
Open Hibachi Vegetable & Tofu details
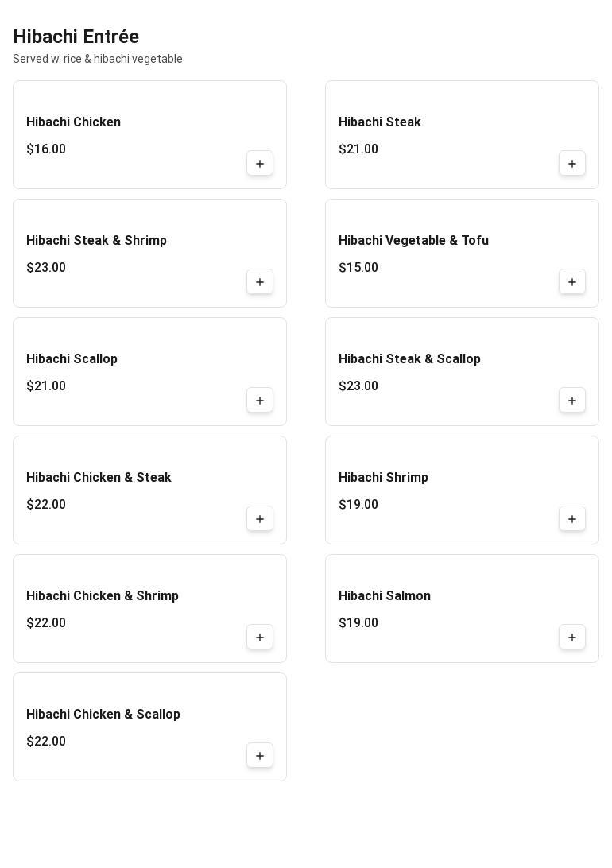[413, 241]
